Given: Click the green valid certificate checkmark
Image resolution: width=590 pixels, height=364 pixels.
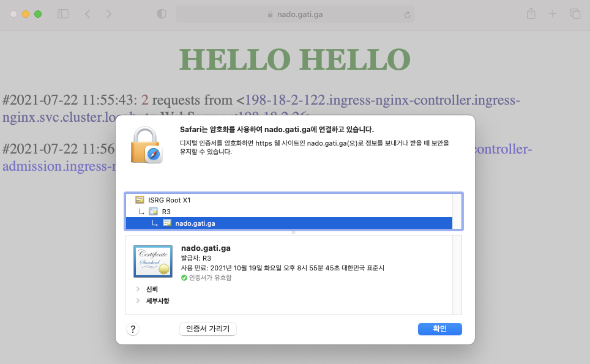Looking at the screenshot, I should click(184, 278).
